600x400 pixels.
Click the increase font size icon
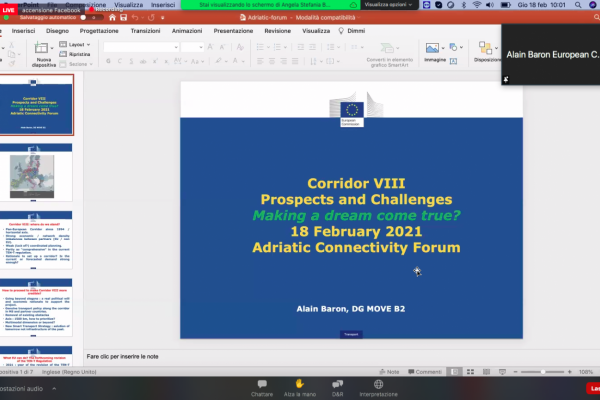click(x=210, y=47)
